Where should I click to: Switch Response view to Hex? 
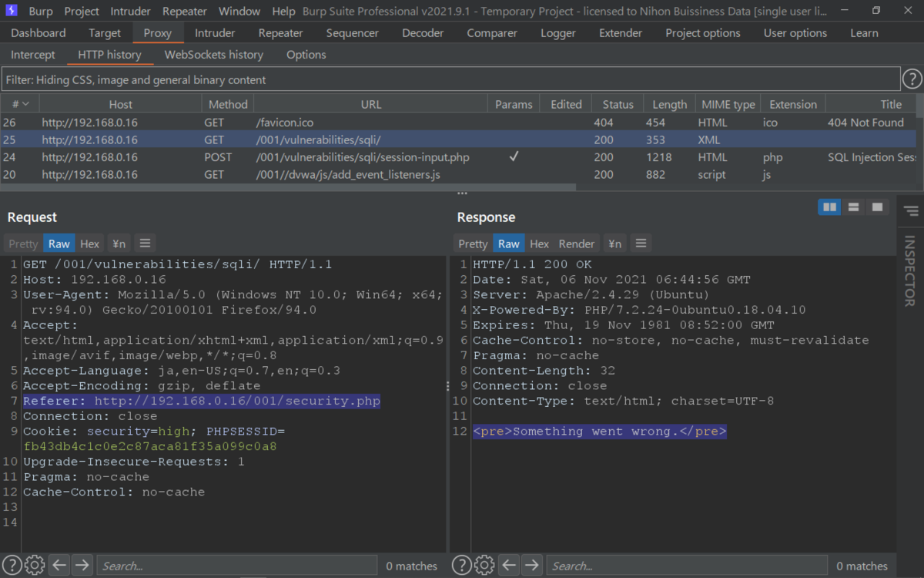click(x=540, y=244)
